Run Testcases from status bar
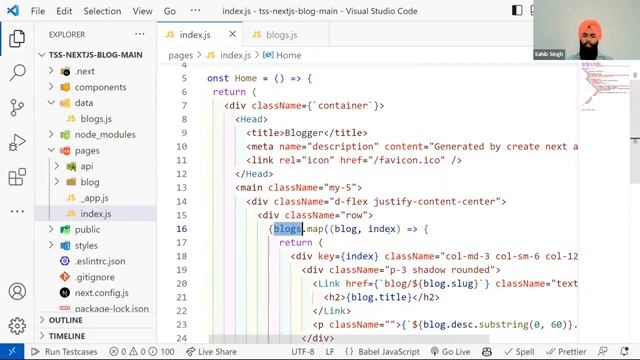This screenshot has height=360, width=640. [64, 351]
